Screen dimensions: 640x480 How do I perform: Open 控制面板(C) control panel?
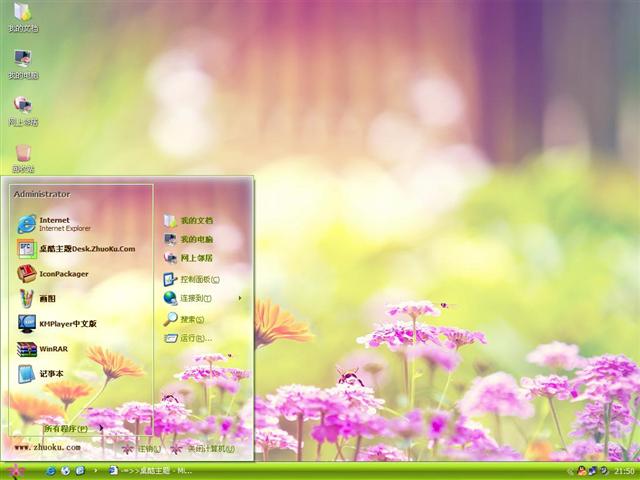coord(191,280)
